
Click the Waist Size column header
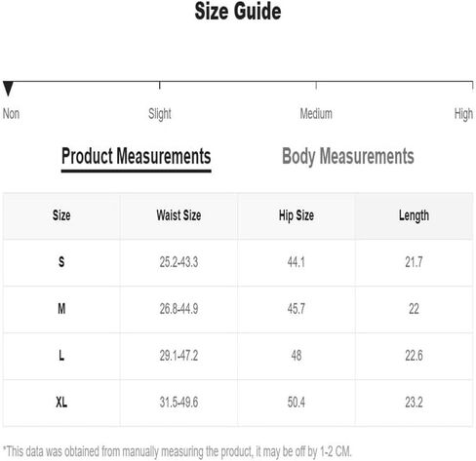pos(178,215)
